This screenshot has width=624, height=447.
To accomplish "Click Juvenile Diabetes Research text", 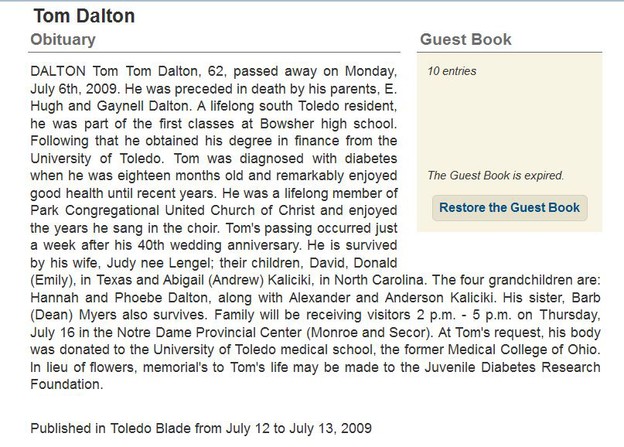I will (x=512, y=367).
